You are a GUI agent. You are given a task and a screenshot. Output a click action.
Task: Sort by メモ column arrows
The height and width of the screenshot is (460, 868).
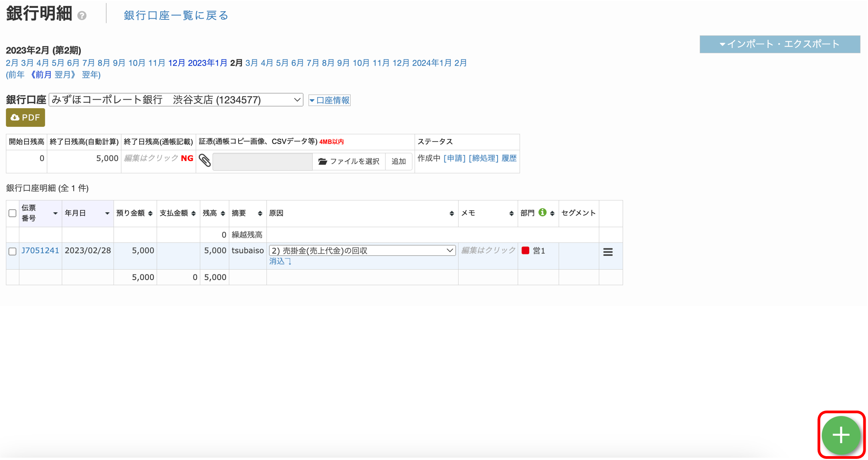point(511,213)
